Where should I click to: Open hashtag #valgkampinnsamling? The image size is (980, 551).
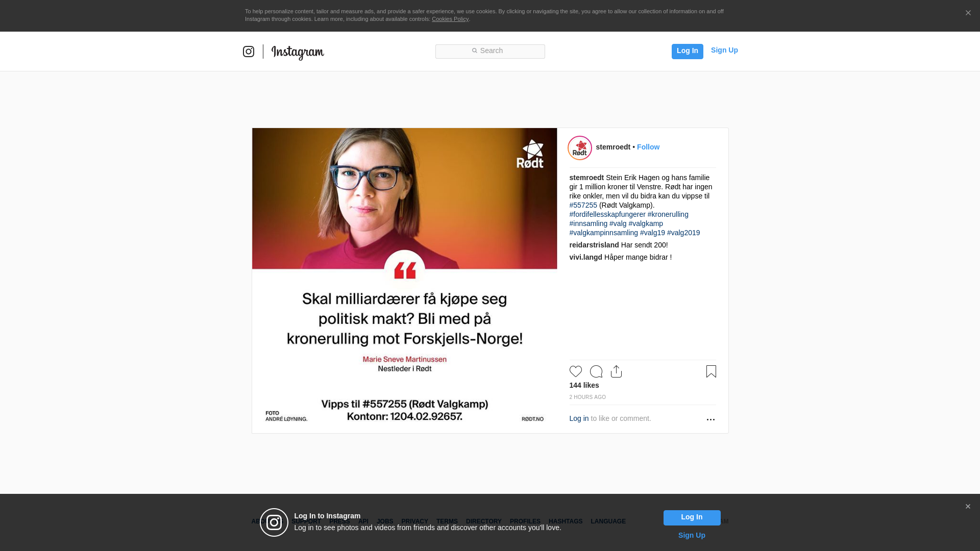pos(603,233)
